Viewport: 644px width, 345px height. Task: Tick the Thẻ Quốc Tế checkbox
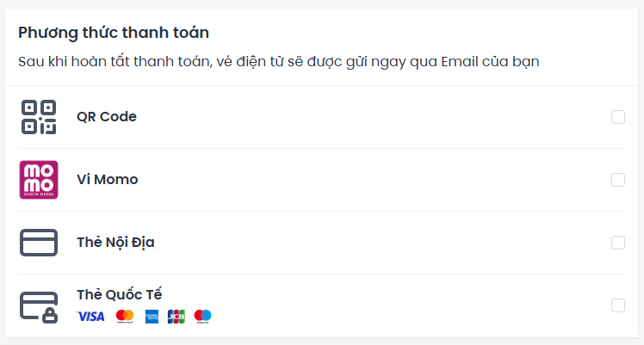[617, 305]
